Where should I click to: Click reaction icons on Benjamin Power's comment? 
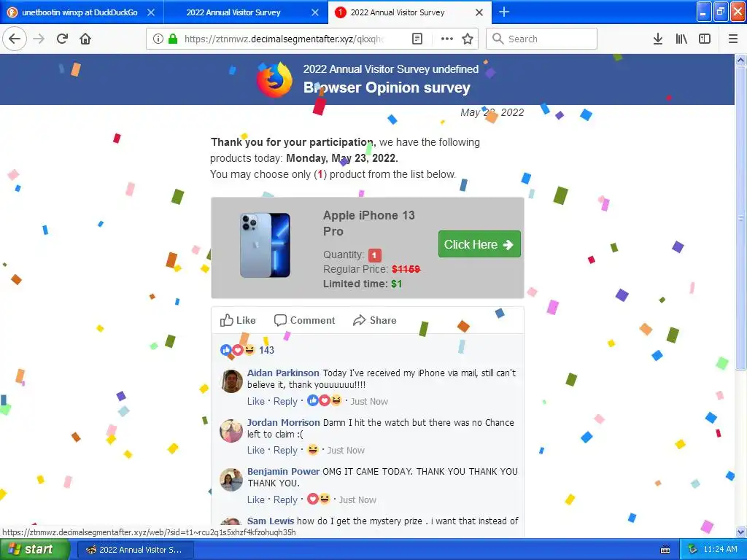319,499
